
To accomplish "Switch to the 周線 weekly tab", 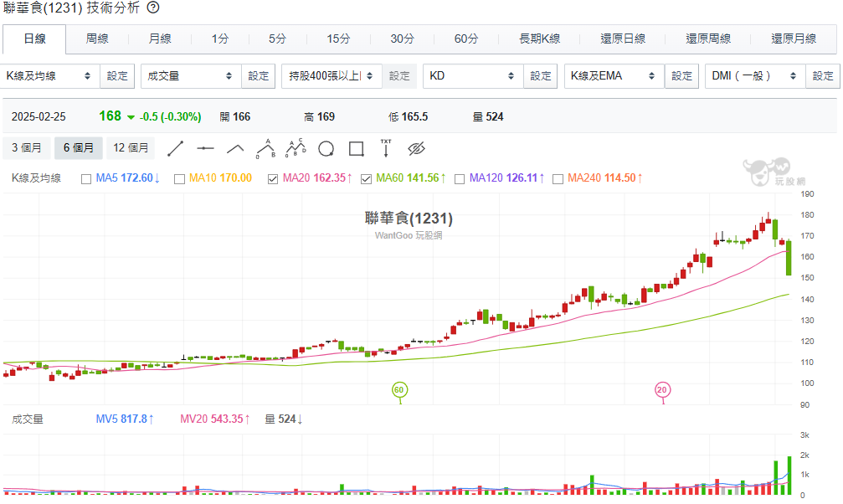I will click(97, 39).
